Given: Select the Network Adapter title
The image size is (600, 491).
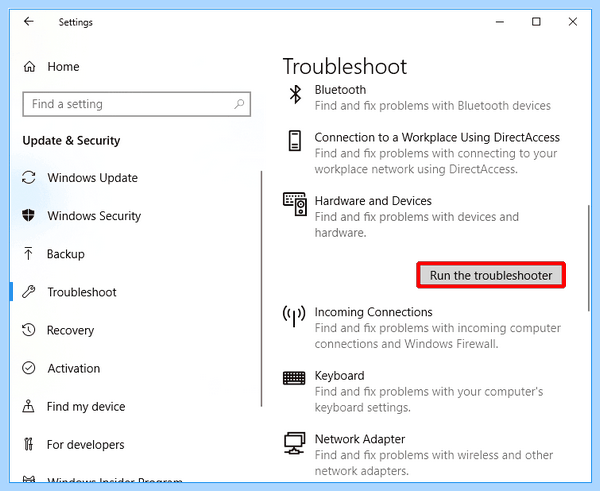Looking at the screenshot, I should (360, 439).
